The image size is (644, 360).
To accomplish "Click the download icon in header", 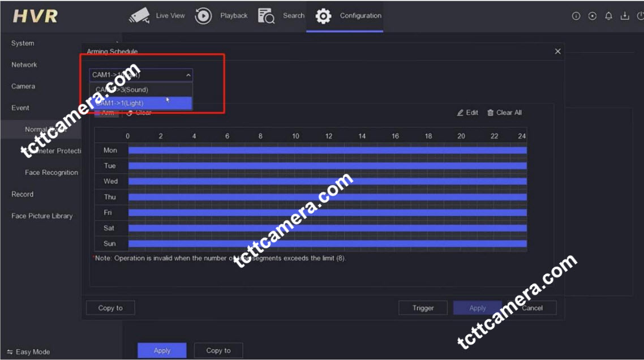I will [625, 16].
